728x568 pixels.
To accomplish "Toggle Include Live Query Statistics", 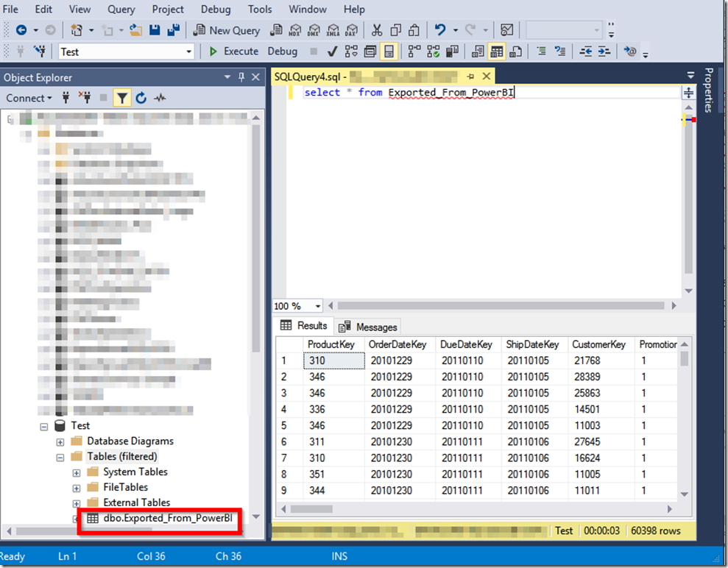I will pyautogui.click(x=433, y=51).
